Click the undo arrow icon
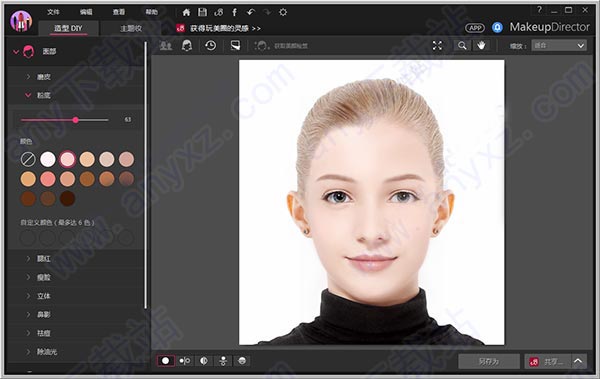600x379 pixels. [x=251, y=12]
